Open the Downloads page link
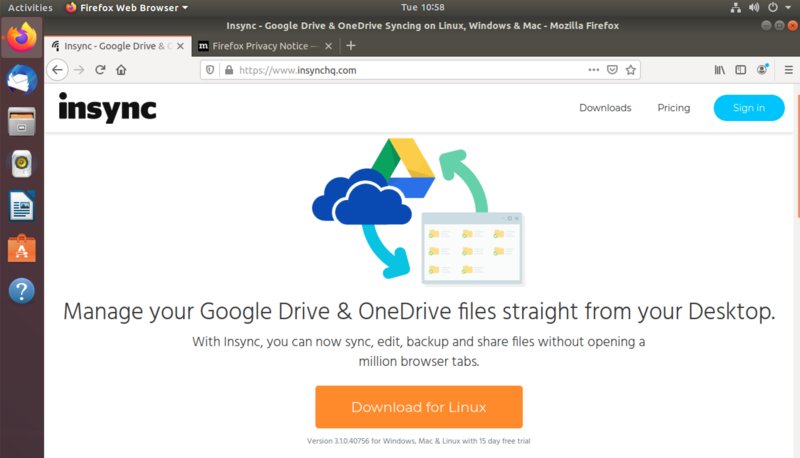This screenshot has height=458, width=800. pos(605,108)
